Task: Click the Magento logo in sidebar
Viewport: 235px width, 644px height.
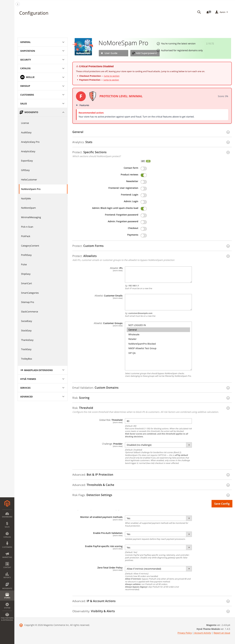Action: 7,504
